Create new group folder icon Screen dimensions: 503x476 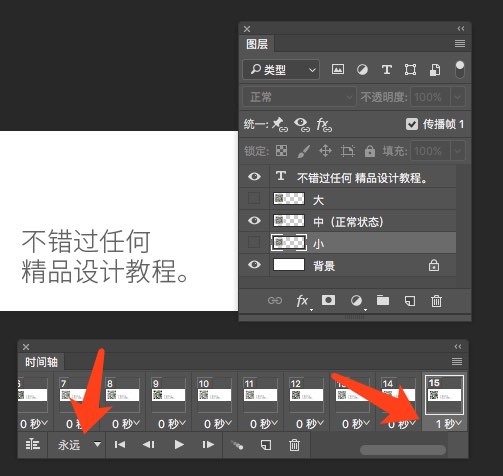point(383,301)
